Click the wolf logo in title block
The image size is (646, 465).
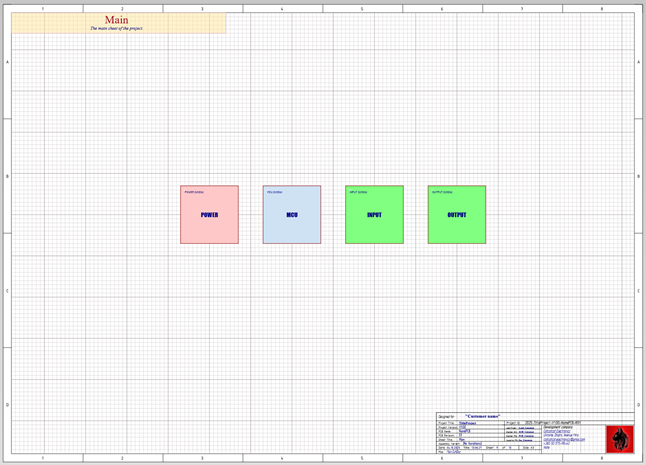(619, 439)
